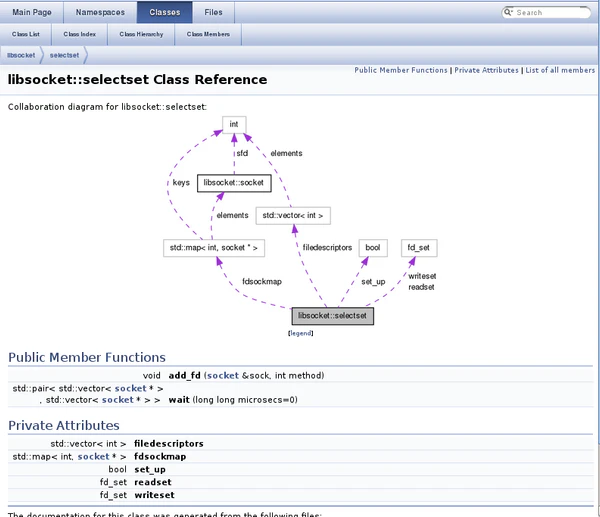Go to the Class Index subtab
Screen dimensions: 600x517
pos(82,34)
